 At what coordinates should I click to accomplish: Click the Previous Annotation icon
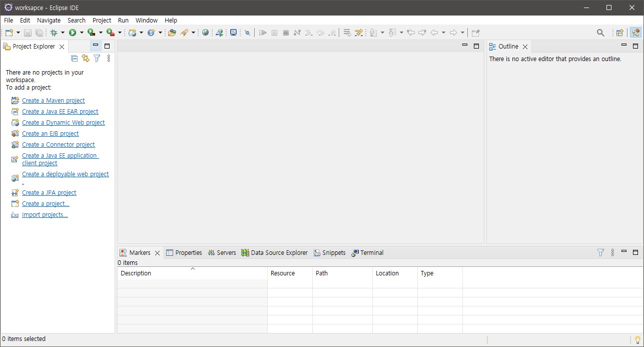[x=392, y=33]
